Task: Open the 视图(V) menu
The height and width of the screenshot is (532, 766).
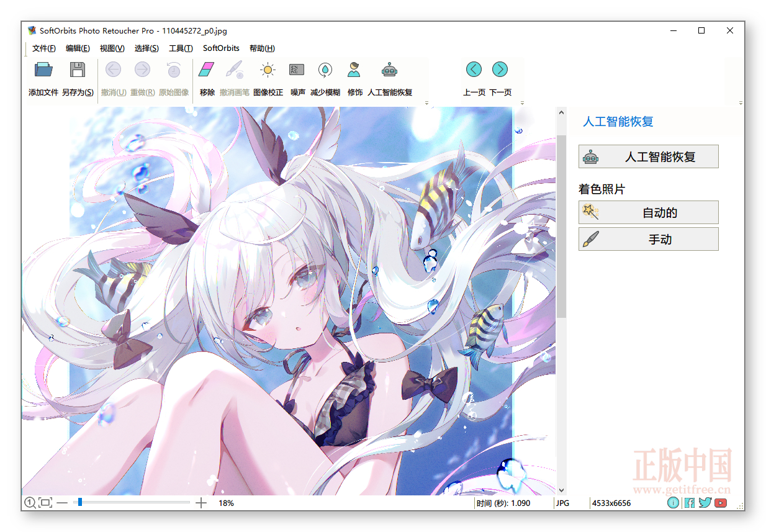Action: pos(112,48)
